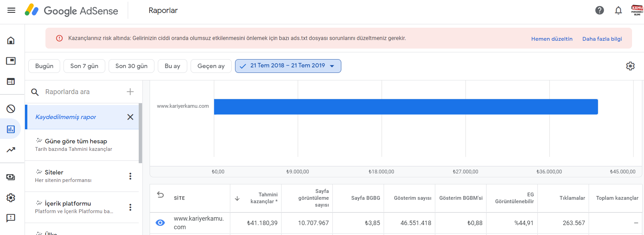Open the Optimization trend icon in sidebar

11,150
